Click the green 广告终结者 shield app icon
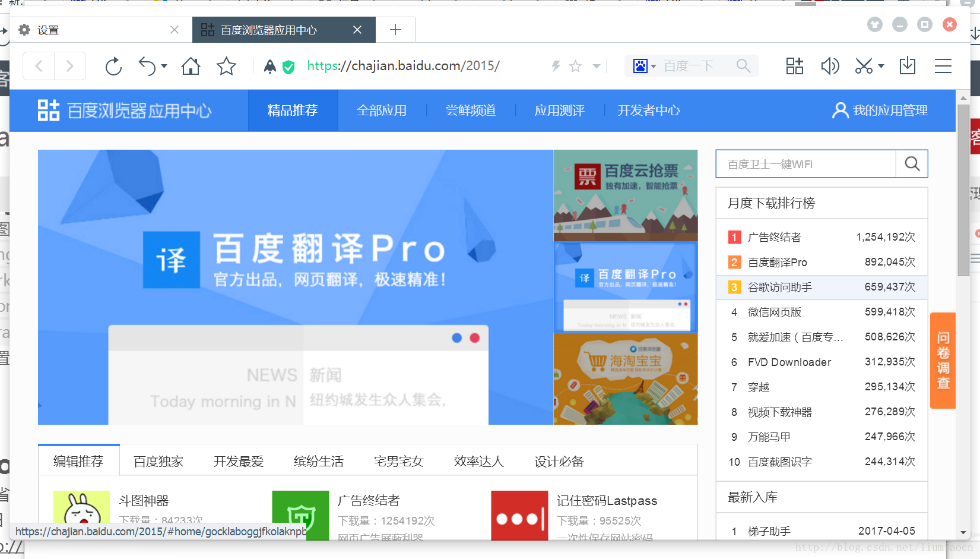This screenshot has width=980, height=559. click(x=300, y=515)
